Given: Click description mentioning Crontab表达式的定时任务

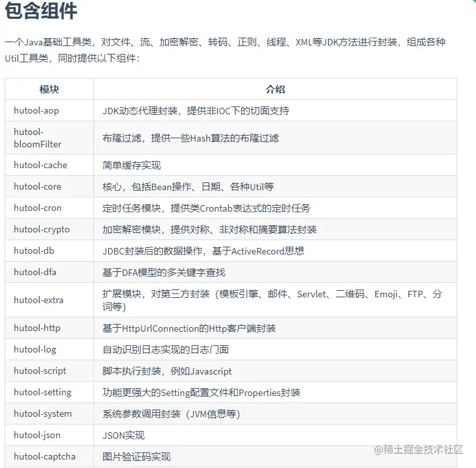Looking at the screenshot, I should (206, 208).
